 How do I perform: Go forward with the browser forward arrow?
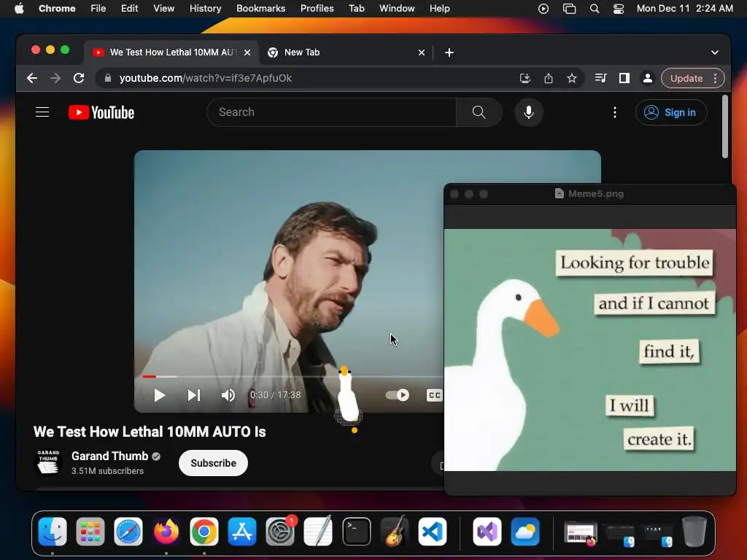click(55, 78)
